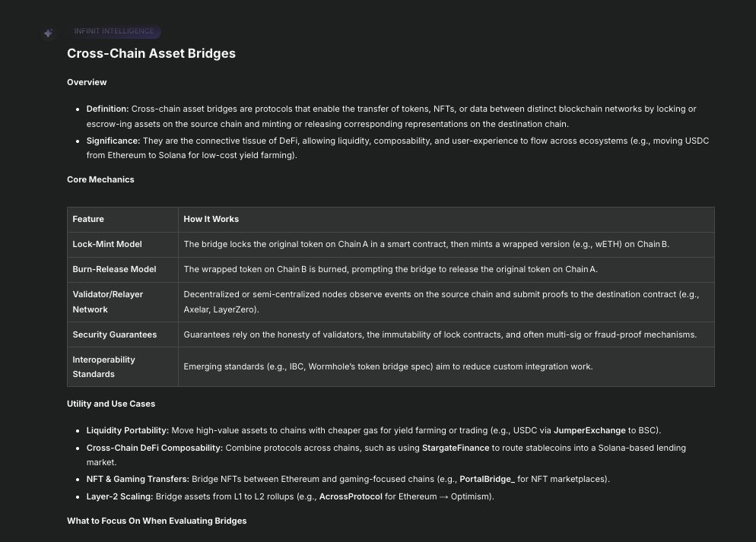The image size is (756, 542).
Task: Select the Lock-Mint Model table cell
Action: (x=107, y=244)
